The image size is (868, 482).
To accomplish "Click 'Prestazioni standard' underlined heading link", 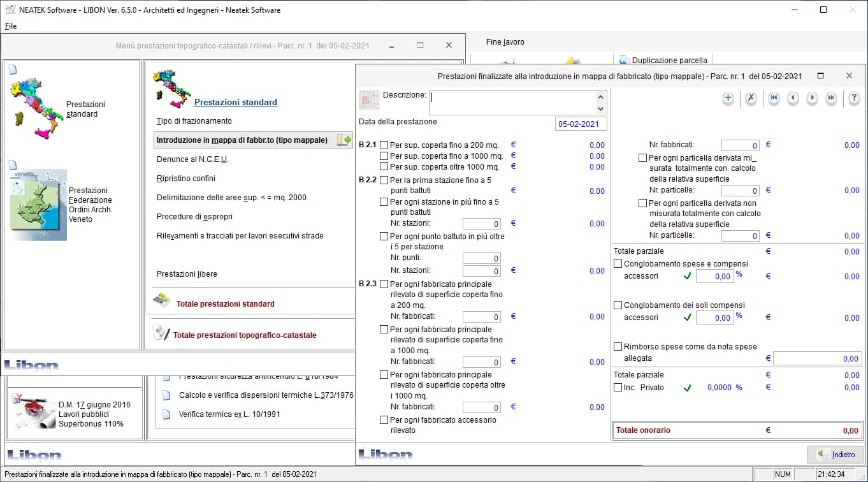I will click(236, 102).
